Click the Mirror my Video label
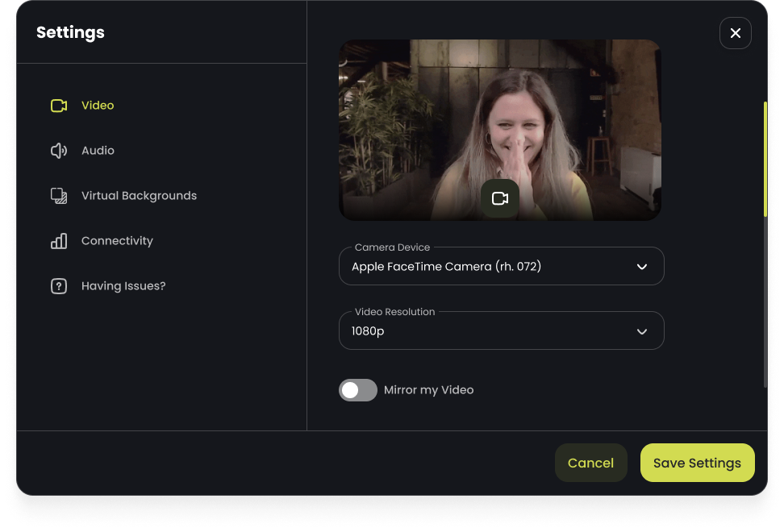 point(428,390)
